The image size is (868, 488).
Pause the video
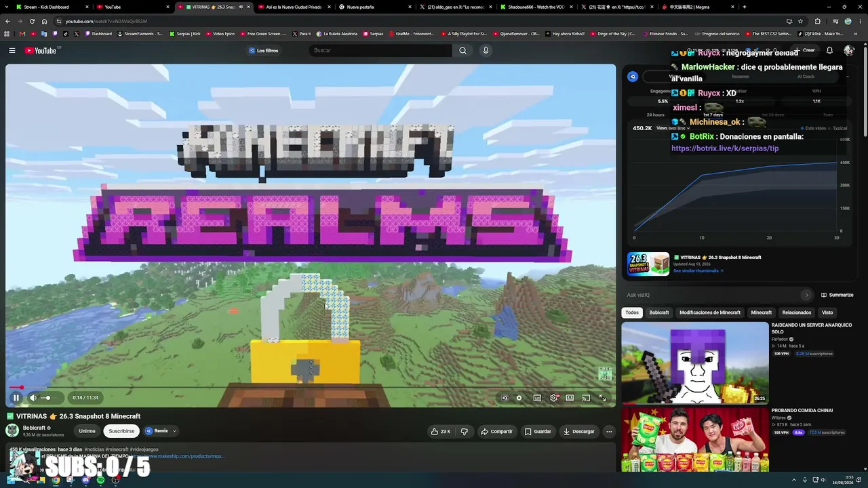(16, 398)
